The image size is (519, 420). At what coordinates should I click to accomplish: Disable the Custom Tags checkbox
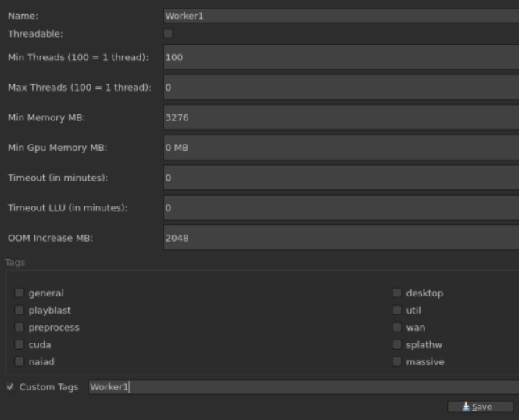(x=10, y=387)
